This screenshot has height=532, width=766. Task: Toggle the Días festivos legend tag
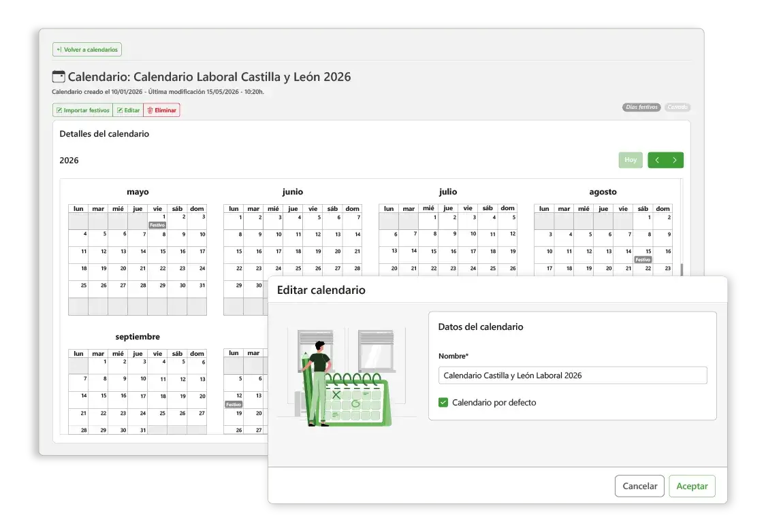pyautogui.click(x=641, y=107)
